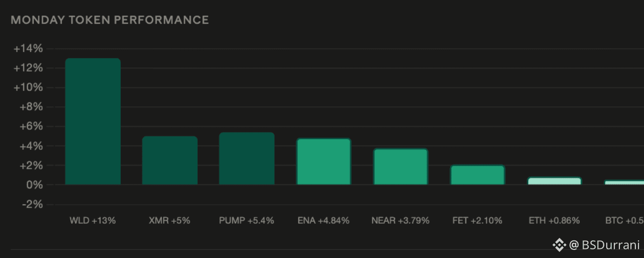Click the '-2%' y-axis label
This screenshot has width=644, height=258.
click(32, 205)
